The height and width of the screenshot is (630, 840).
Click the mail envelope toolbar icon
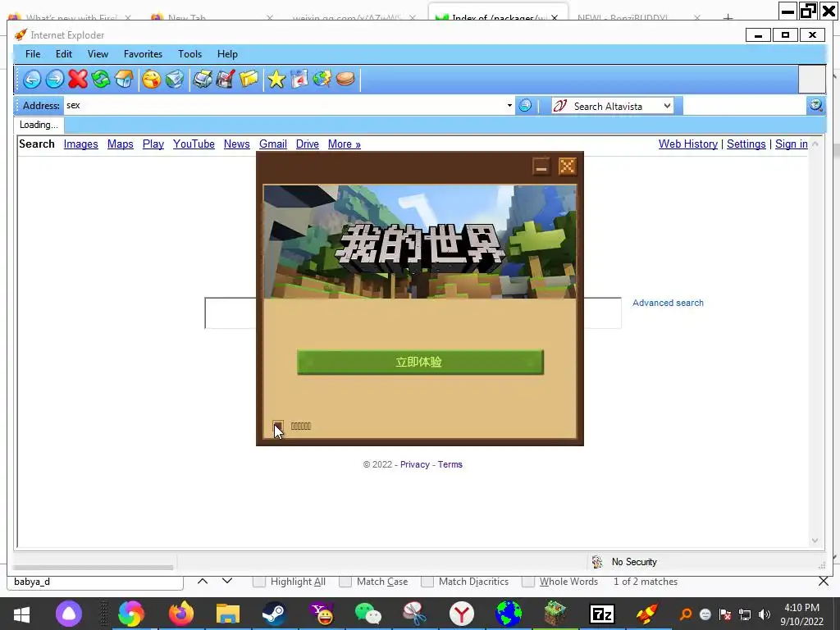pos(175,80)
